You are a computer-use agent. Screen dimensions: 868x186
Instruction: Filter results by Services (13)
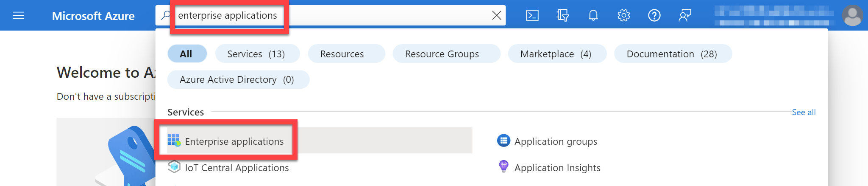click(257, 54)
